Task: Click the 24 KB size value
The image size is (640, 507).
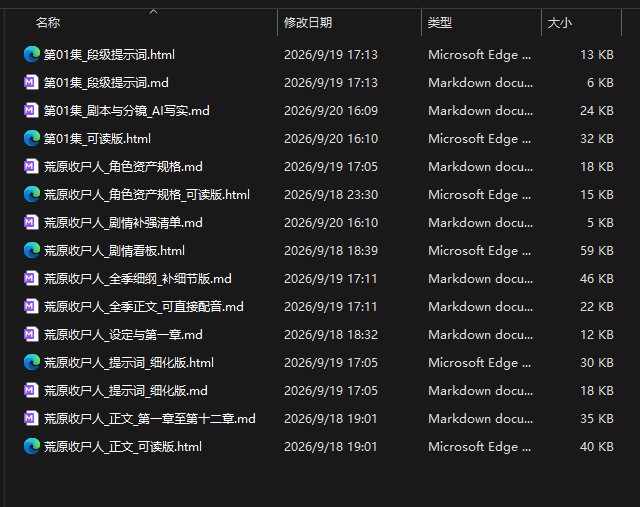Action: (597, 110)
